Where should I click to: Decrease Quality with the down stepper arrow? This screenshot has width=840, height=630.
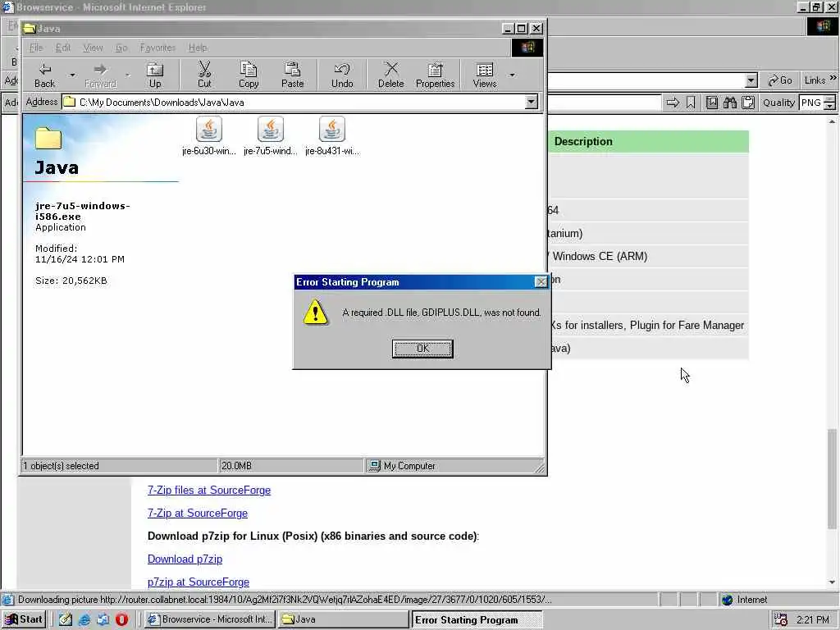(830, 106)
